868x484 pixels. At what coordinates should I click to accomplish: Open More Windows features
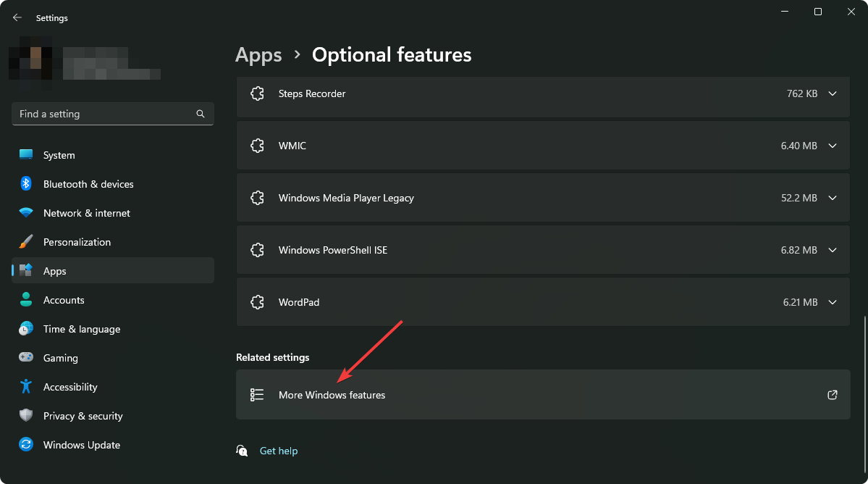click(x=543, y=394)
